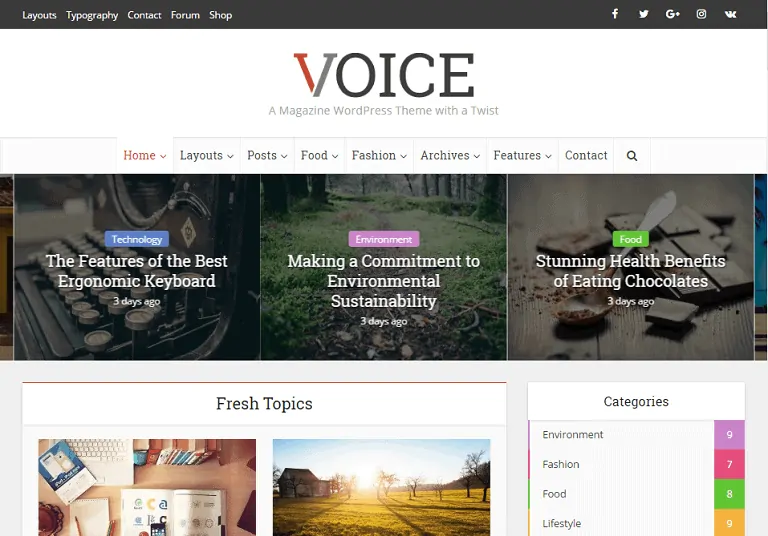Click the search magnifier icon in navigation
Screen dimensions: 768x536
pos(632,156)
